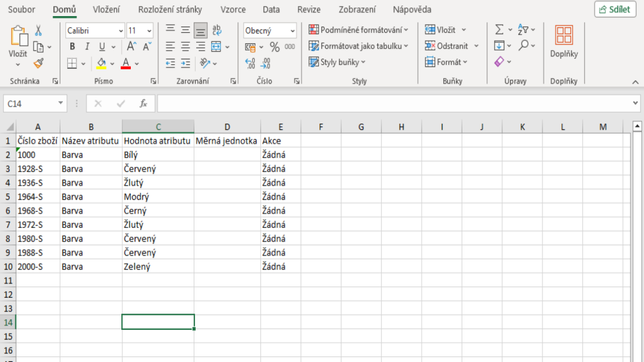Open the Obecný number format dropdown
The width and height of the screenshot is (644, 362).
pos(292,30)
